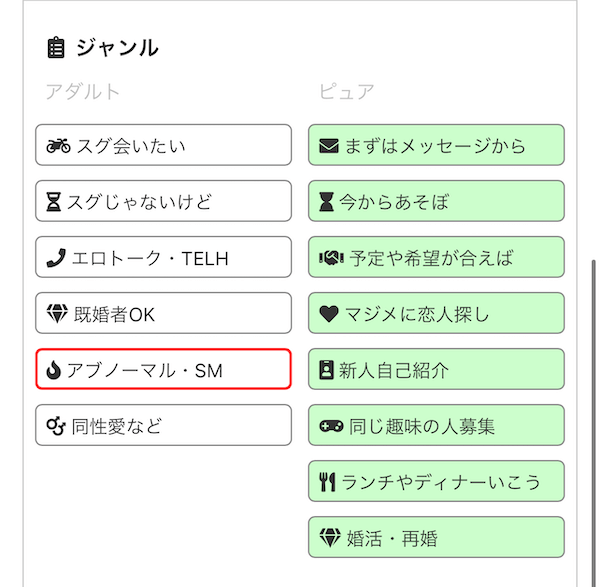Click the fork and knife icon
The width and height of the screenshot is (600, 587).
(x=328, y=482)
